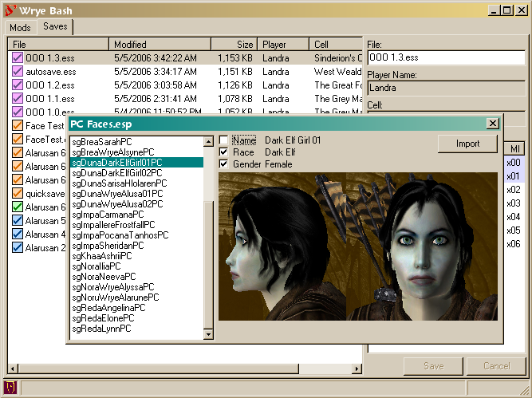Viewport: 532px width, 398px height.
Task: Enable the Name checkbox in PC Faces dialog
Action: click(223, 140)
